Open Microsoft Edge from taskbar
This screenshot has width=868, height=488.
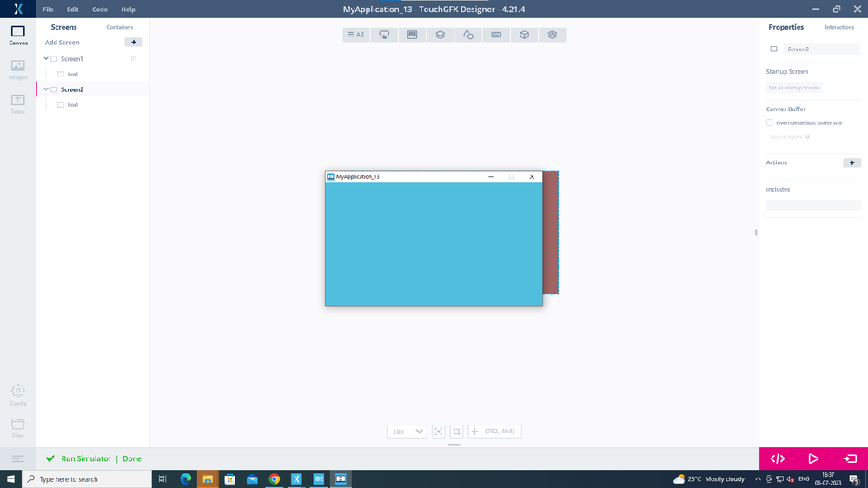coord(185,479)
